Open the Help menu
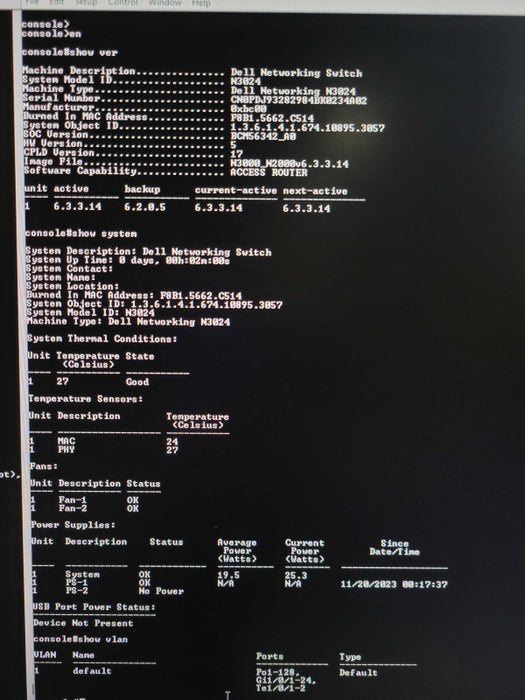Viewport: 525px width, 700px height. coord(201,3)
